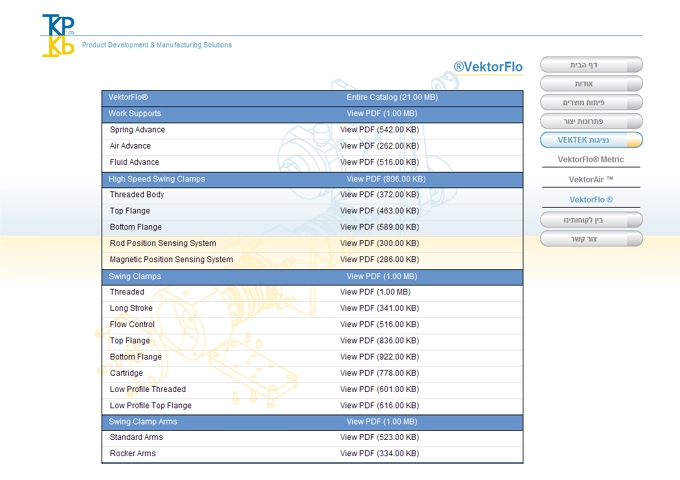Click the Low Profile Top Flange label
The height and width of the screenshot is (480, 680).
coord(150,405)
